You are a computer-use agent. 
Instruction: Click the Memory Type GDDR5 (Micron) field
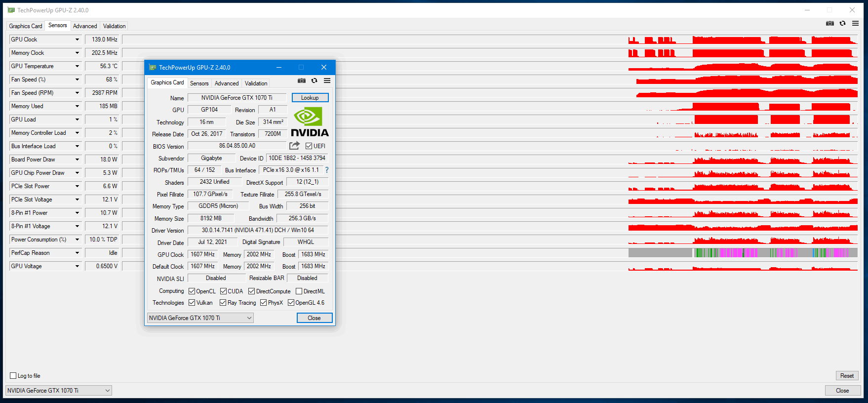point(218,206)
